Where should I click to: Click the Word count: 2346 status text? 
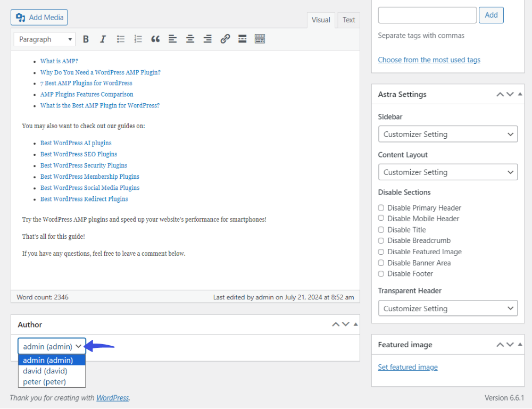point(43,297)
